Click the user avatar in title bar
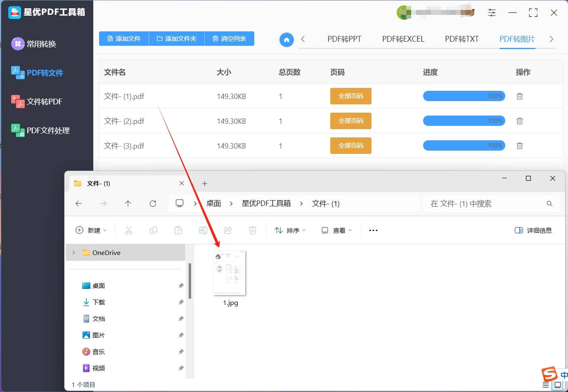The image size is (568, 392). click(403, 12)
